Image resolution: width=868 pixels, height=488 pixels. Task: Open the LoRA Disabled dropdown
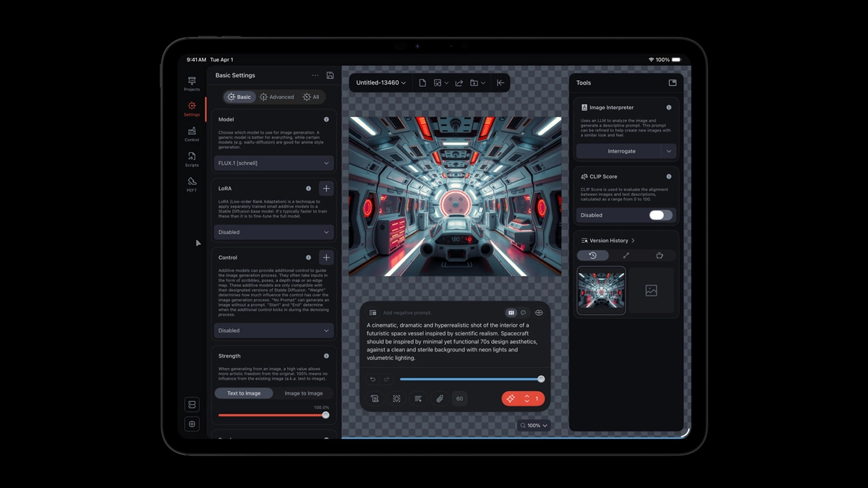tap(273, 231)
